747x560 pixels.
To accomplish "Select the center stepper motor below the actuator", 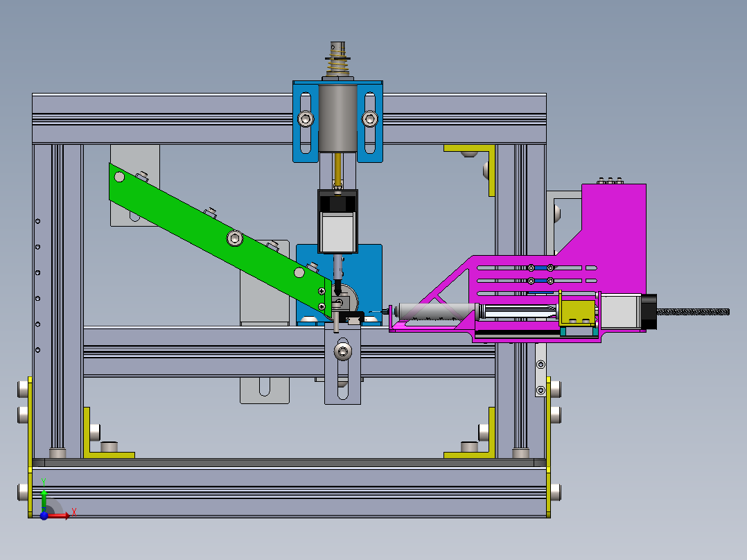I will [337, 222].
